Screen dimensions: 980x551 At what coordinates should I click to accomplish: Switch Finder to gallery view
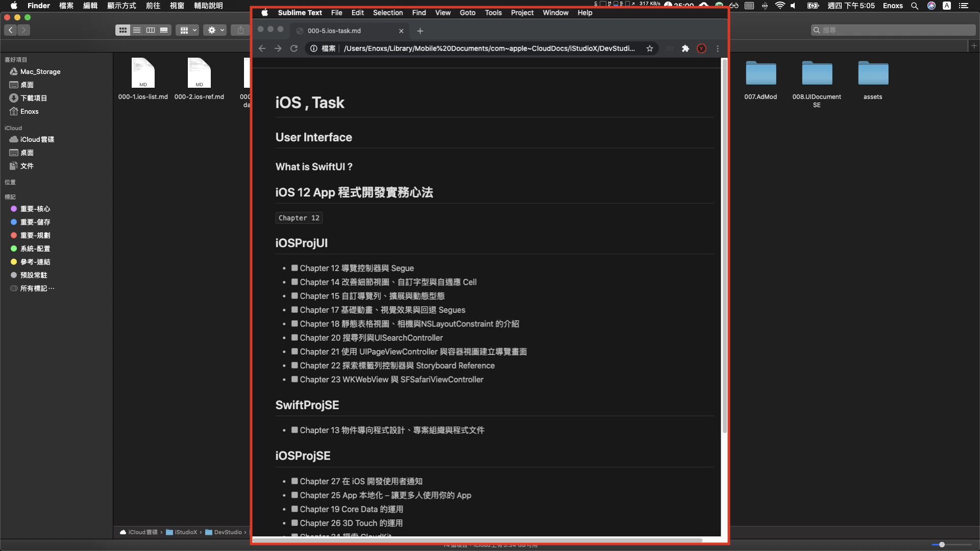point(164,30)
